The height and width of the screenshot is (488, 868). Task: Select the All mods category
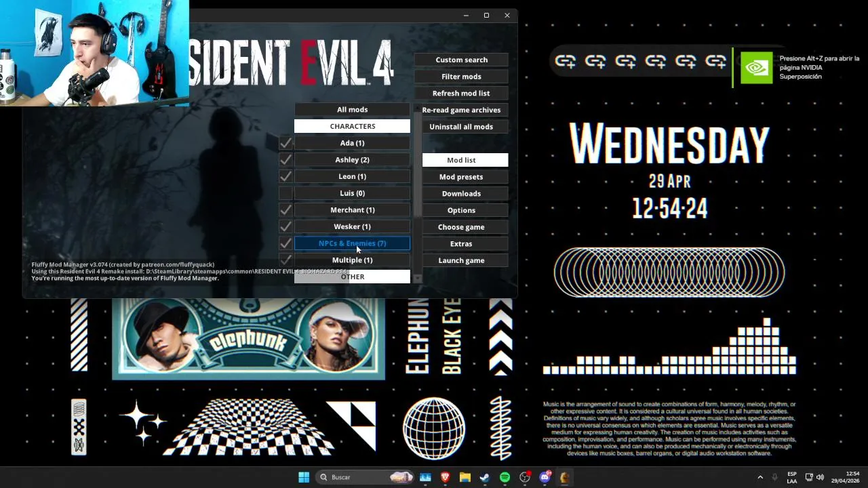(352, 110)
